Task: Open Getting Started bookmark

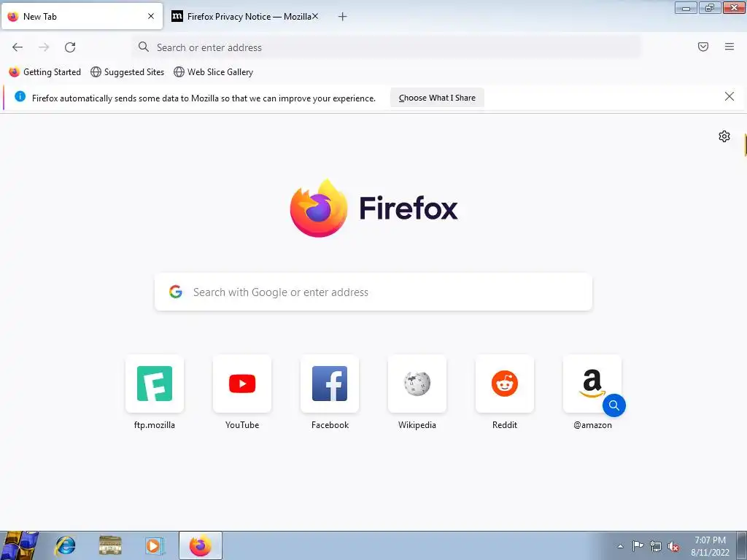Action: 44,72
